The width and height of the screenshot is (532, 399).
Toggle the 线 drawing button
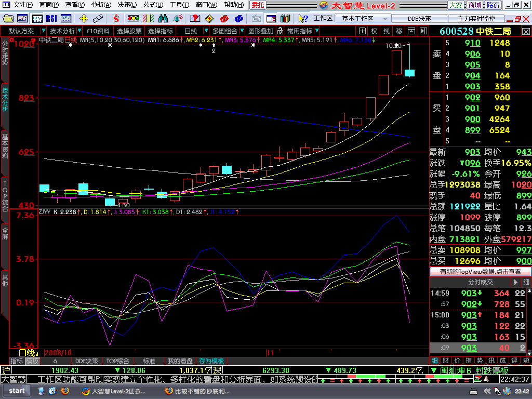tap(387, 31)
